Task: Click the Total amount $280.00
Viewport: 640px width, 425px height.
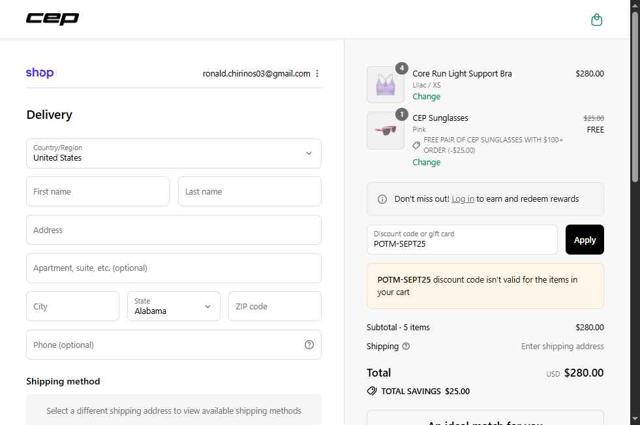Action: pos(584,373)
